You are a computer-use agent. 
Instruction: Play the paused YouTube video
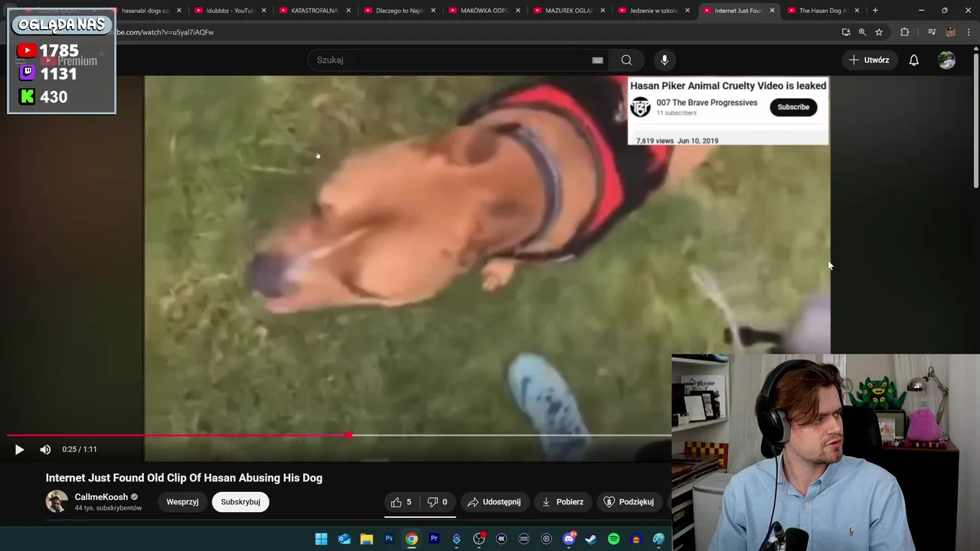[x=19, y=449]
